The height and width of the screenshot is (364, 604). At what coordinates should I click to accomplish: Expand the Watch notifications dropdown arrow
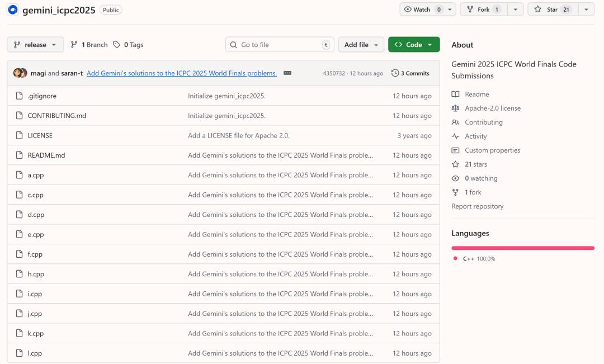tap(450, 10)
